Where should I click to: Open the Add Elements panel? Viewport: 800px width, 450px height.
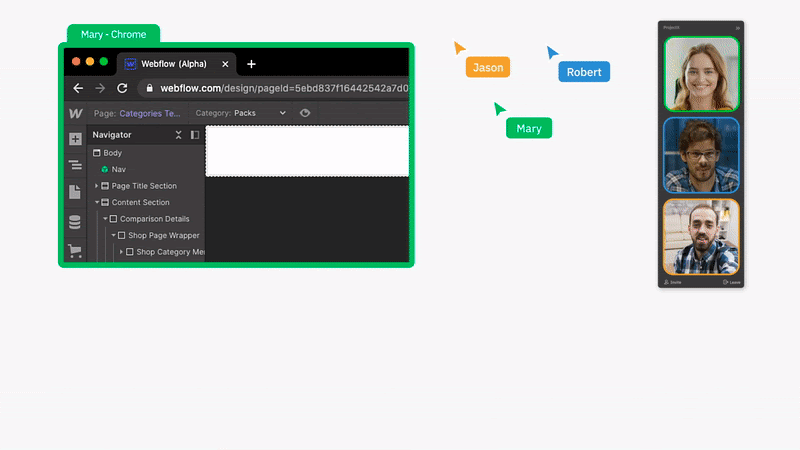point(75,139)
